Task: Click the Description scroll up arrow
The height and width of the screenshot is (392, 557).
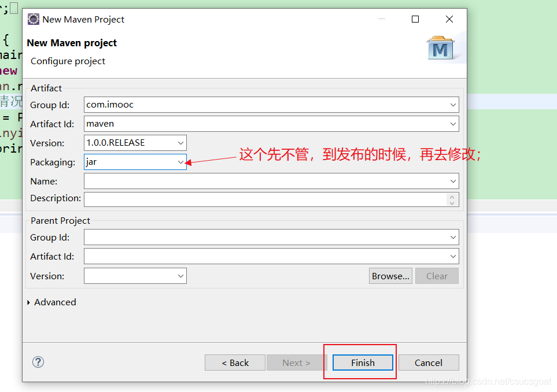Action: [452, 197]
